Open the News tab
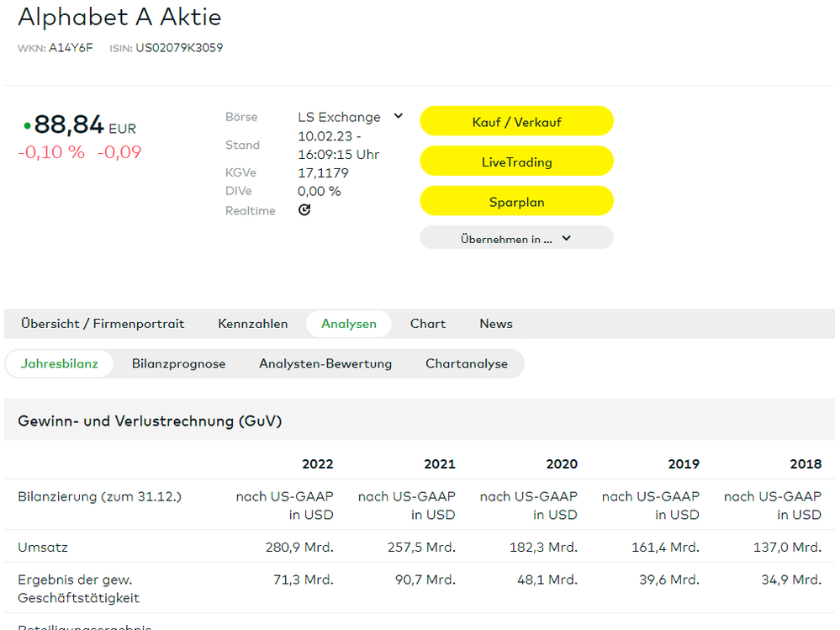 coord(496,324)
